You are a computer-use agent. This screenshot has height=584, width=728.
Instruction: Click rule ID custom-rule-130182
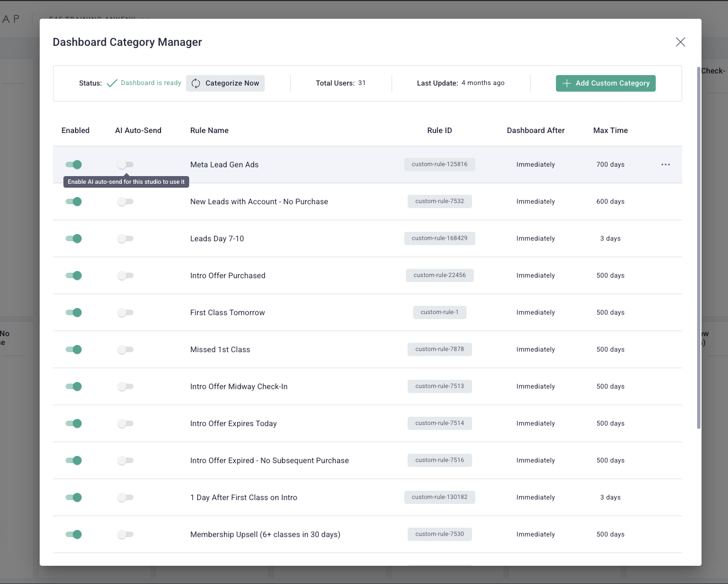[x=440, y=497]
